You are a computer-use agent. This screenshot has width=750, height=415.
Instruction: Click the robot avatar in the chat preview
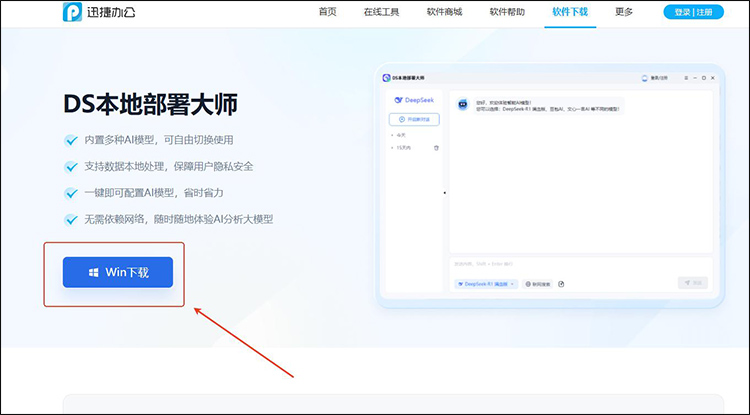[463, 105]
